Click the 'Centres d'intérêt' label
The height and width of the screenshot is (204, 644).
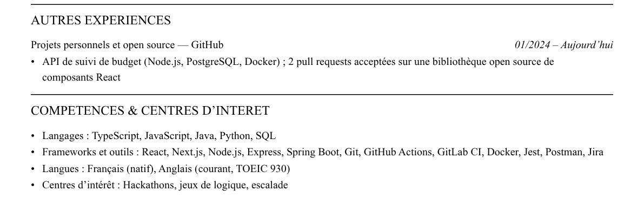pyautogui.click(x=78, y=185)
